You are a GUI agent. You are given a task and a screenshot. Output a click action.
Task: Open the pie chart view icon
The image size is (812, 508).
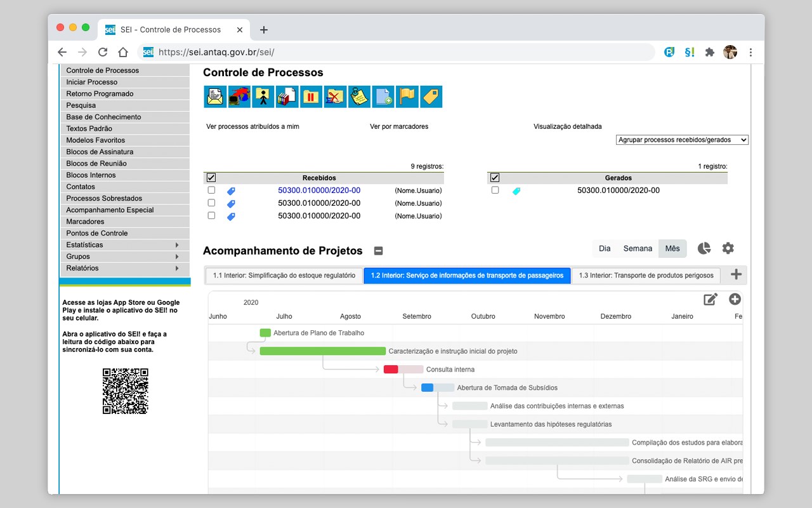pyautogui.click(x=704, y=248)
